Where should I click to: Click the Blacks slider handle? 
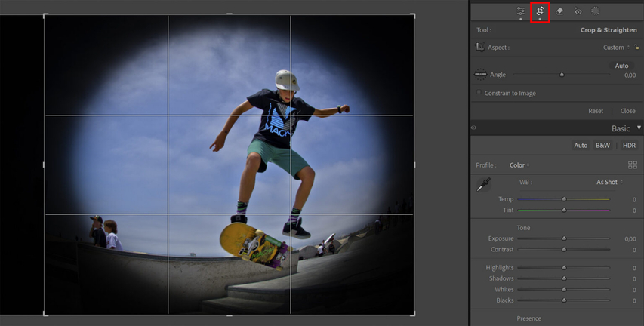(x=564, y=300)
